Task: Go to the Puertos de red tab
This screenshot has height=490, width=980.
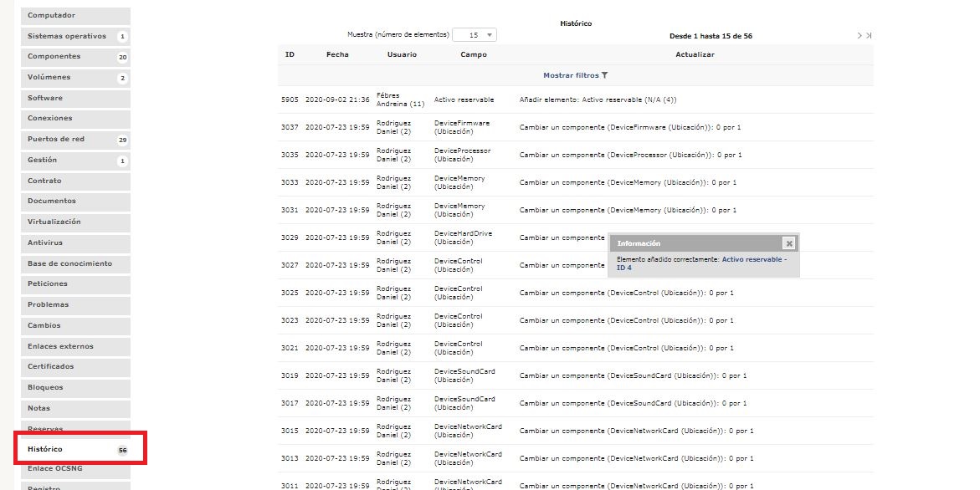Action: coord(75,140)
